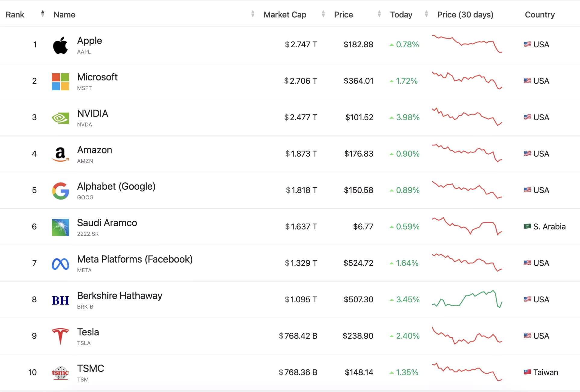The width and height of the screenshot is (580, 392).
Task: Click the Saudi Aramco logo icon
Action: point(60,227)
